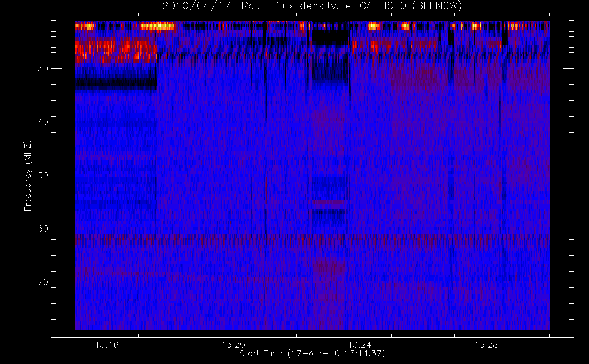The height and width of the screenshot is (364, 589).
Task: Select the 13:16 time tick label
Action: [x=107, y=345]
